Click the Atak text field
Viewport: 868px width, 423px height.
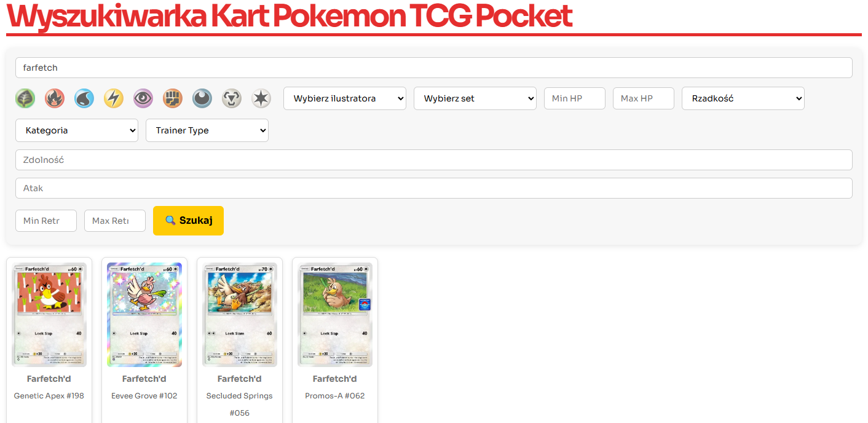pos(433,188)
